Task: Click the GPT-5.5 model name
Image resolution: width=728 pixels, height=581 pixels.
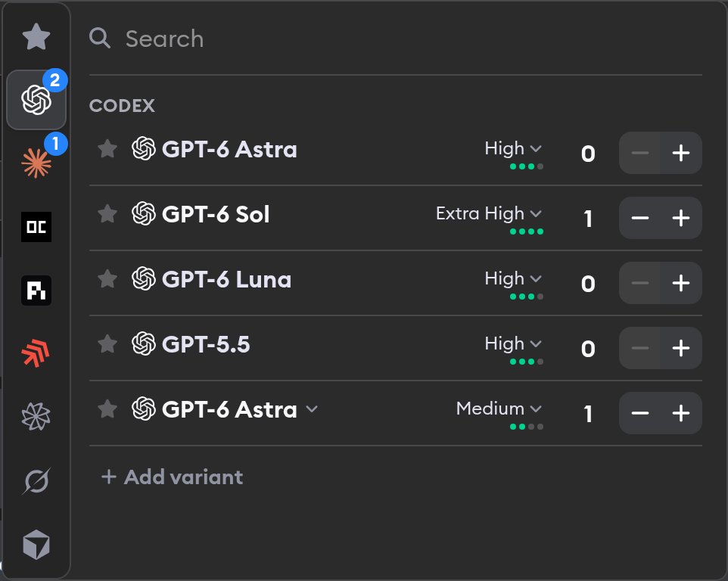Action: [206, 344]
